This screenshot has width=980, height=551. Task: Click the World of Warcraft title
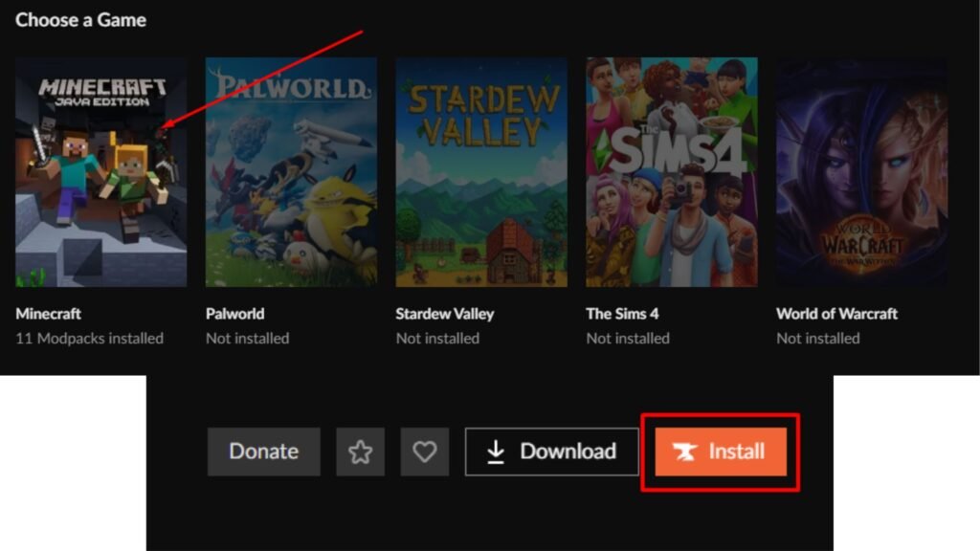pyautogui.click(x=836, y=314)
